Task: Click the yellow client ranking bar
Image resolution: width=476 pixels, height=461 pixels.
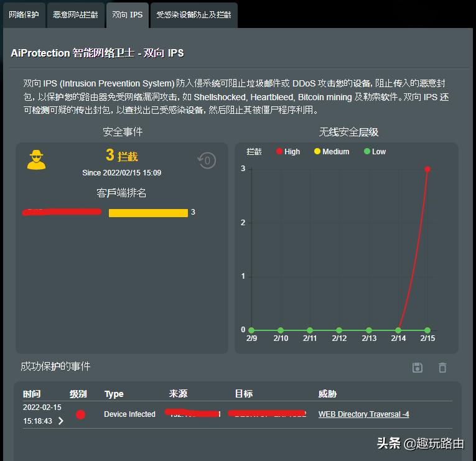Action: point(148,213)
